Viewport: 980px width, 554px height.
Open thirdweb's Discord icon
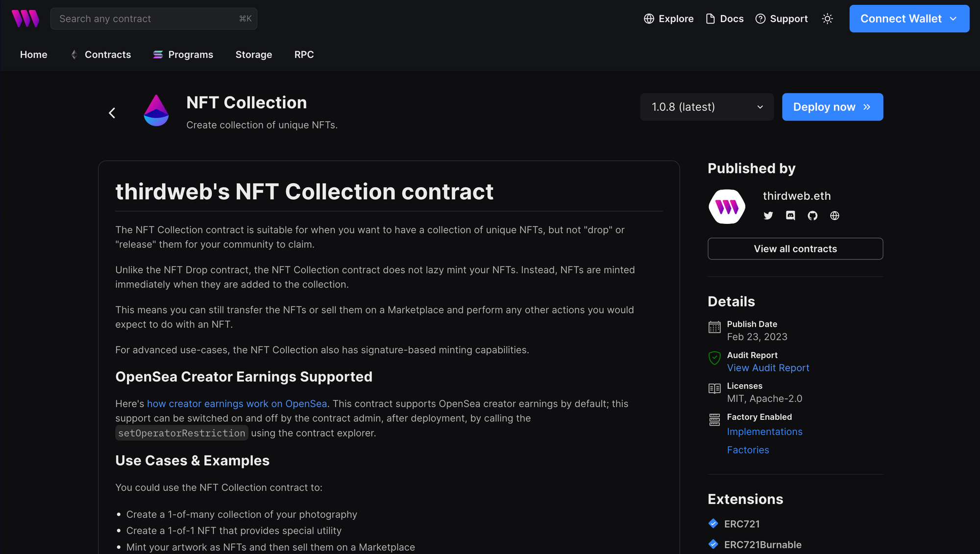[790, 216]
